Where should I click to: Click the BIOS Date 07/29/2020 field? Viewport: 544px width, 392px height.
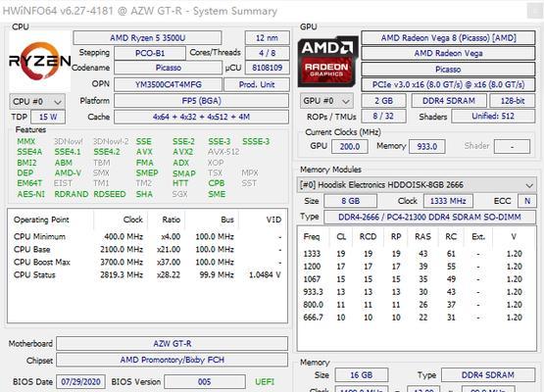(80, 382)
